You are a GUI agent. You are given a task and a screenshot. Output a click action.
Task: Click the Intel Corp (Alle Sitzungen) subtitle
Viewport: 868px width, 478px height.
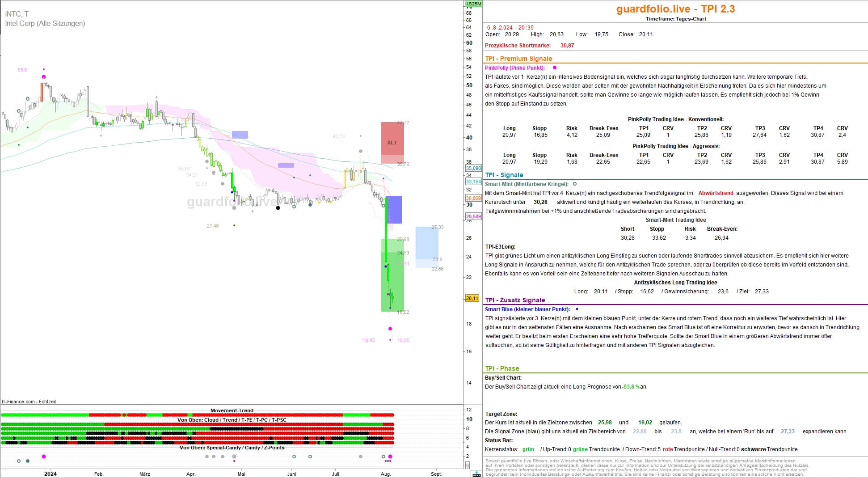coord(45,23)
